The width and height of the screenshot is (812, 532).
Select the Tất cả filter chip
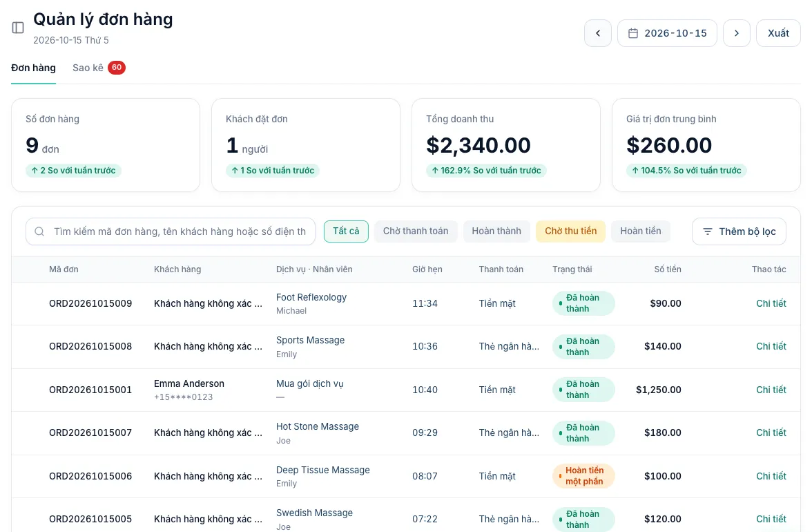click(x=346, y=231)
